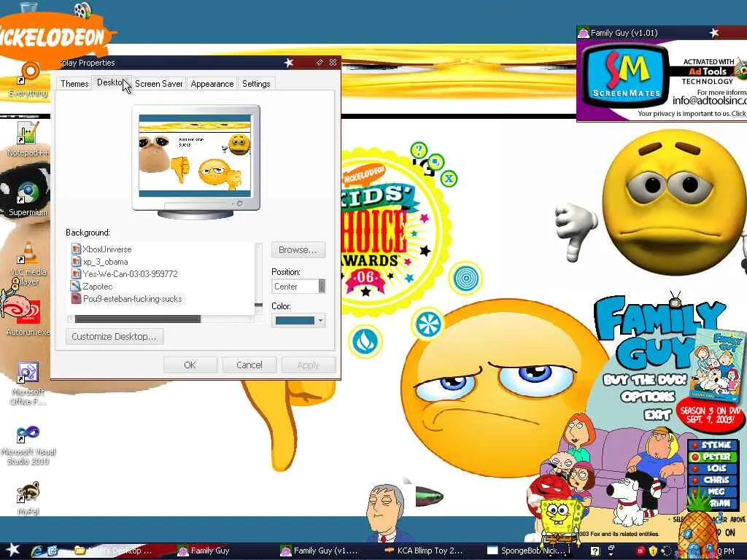Click the question mark bubble on KCA blimp toy

pos(419,150)
